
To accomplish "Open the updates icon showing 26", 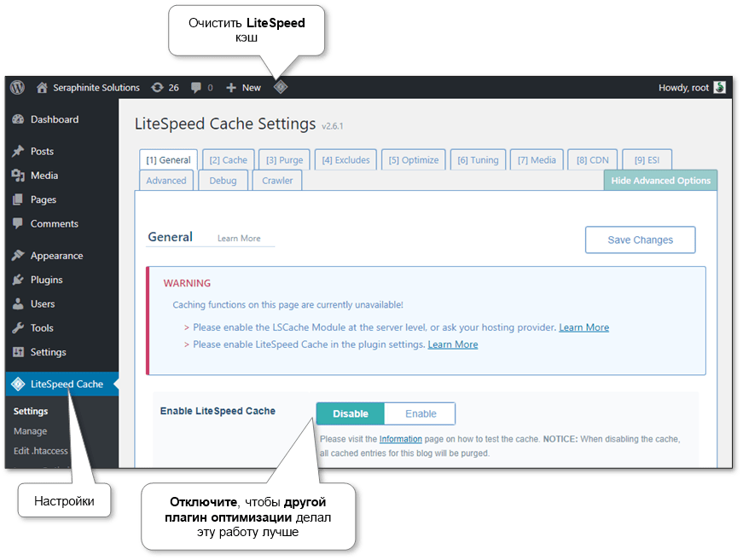I will 157,88.
